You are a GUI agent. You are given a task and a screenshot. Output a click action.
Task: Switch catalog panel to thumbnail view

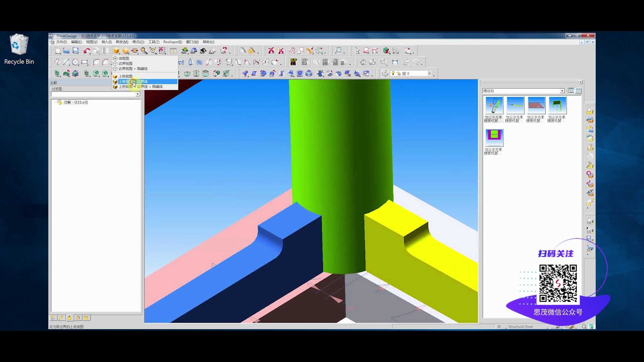point(571,91)
